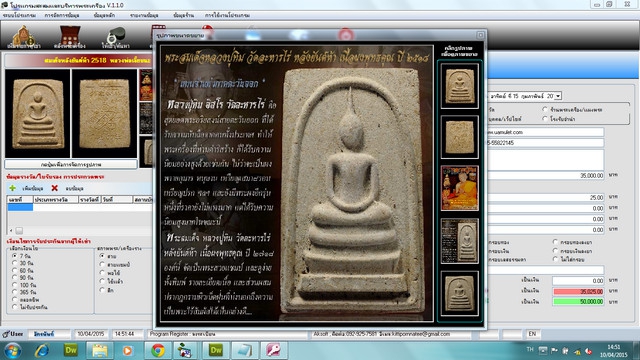Image resolution: width=640 pixels, height=360 pixels.
Task: Click the phone number field ending 55822145
Action: (x=545, y=143)
